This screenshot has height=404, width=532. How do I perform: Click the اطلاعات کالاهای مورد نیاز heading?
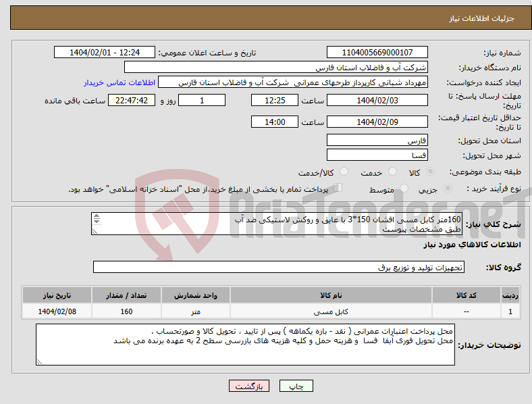472,245
